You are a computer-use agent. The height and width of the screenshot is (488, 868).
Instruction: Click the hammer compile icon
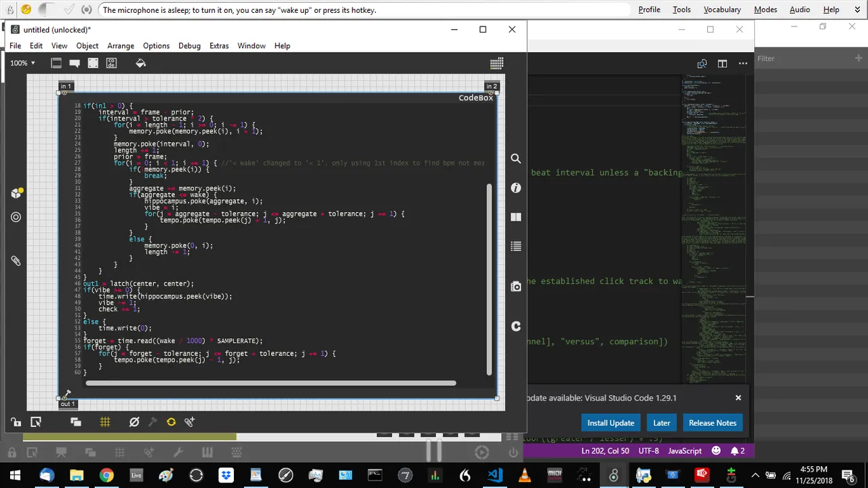pos(153,422)
